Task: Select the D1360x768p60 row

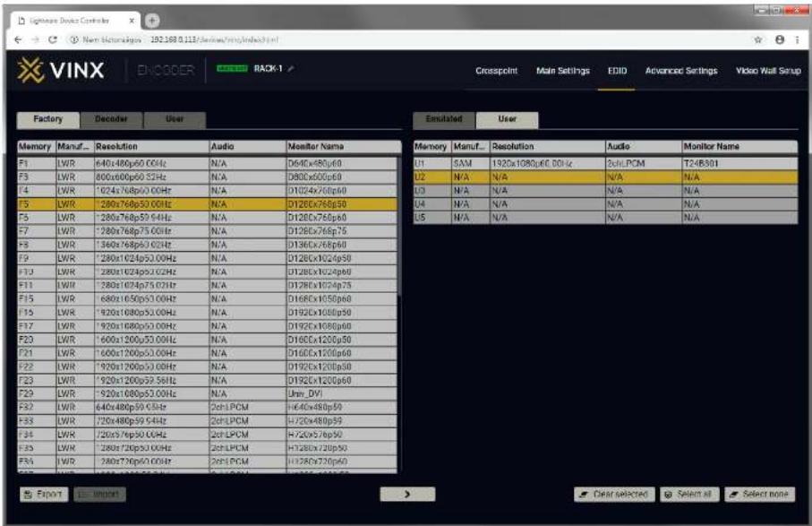Action: tap(207, 245)
